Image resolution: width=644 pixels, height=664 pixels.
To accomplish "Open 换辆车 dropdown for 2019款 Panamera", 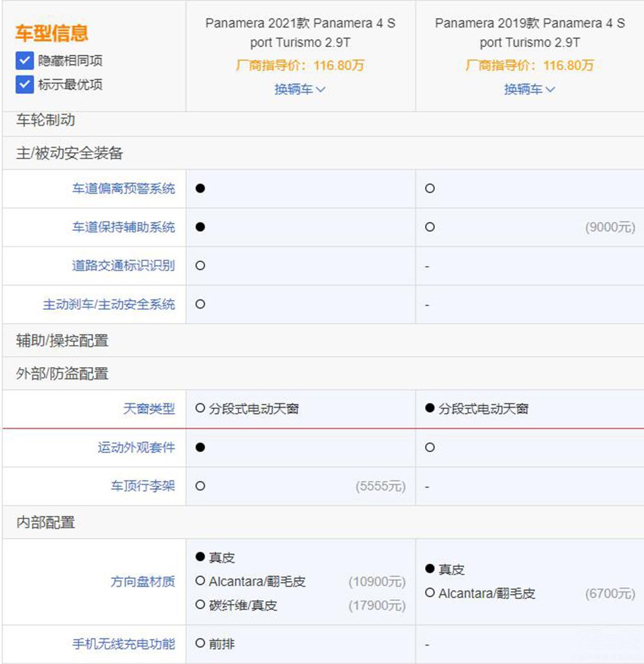I will click(x=529, y=90).
